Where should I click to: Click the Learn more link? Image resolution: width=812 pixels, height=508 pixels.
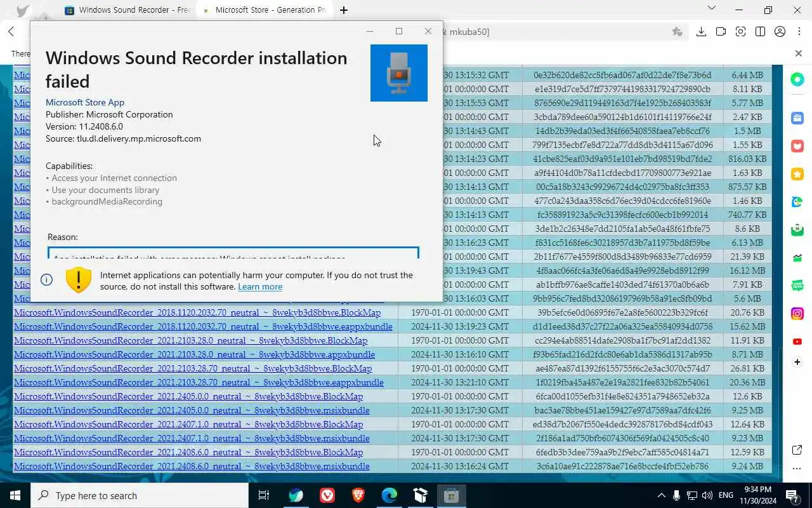[x=260, y=286]
